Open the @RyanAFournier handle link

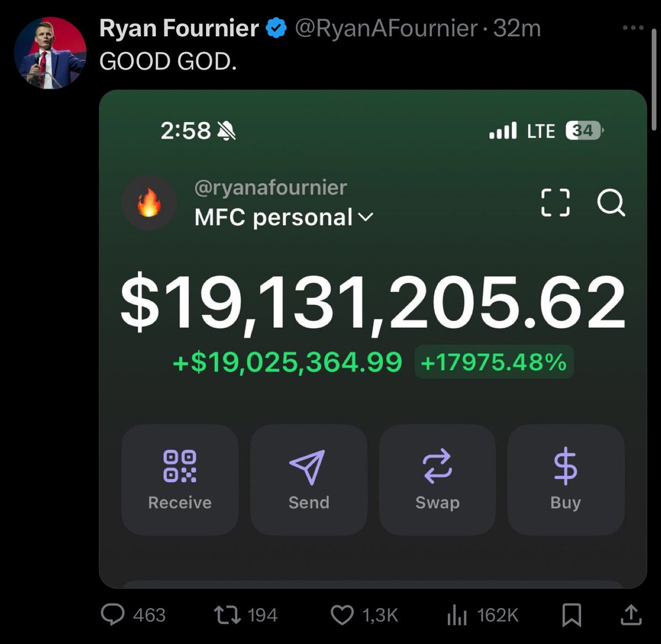pyautogui.click(x=386, y=28)
